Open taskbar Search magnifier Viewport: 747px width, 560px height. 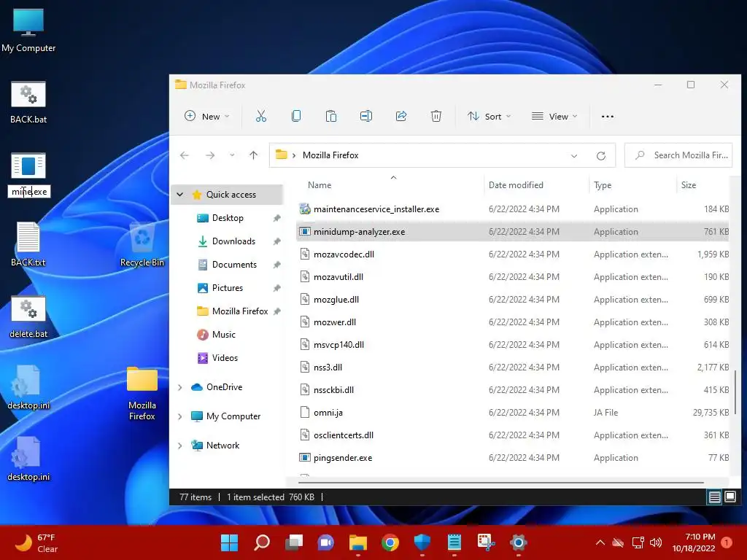click(x=262, y=542)
